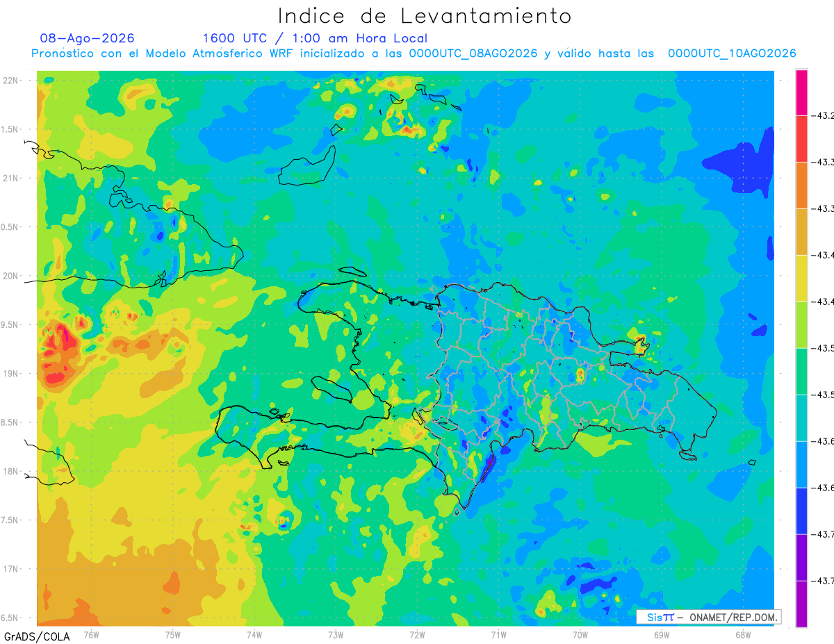Click the lime-green legend swatch

tap(801, 324)
